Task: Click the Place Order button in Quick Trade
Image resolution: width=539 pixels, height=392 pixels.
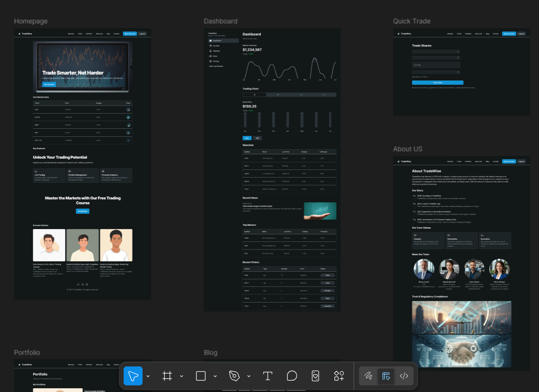Action: pos(437,82)
